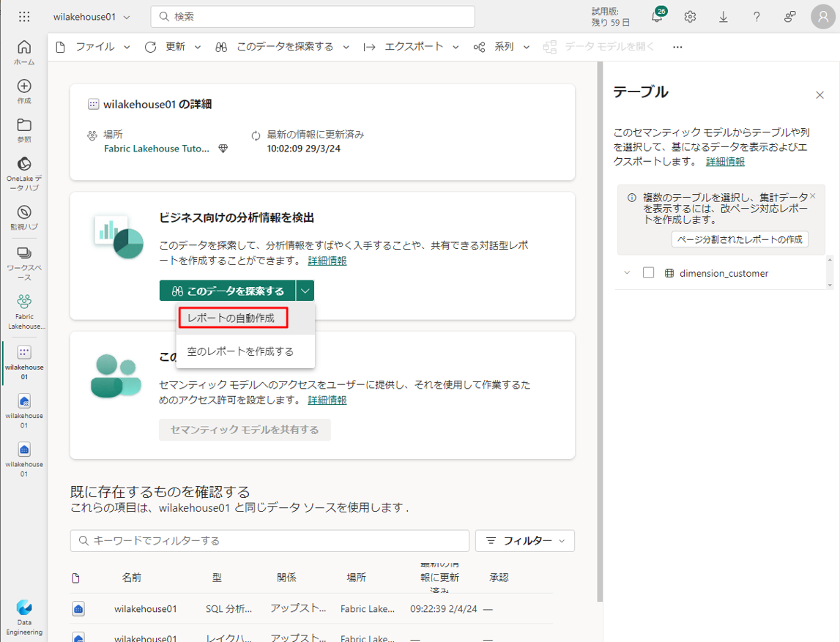The width and height of the screenshot is (840, 642).
Task: Sort by 承認 column header
Action: 499,577
